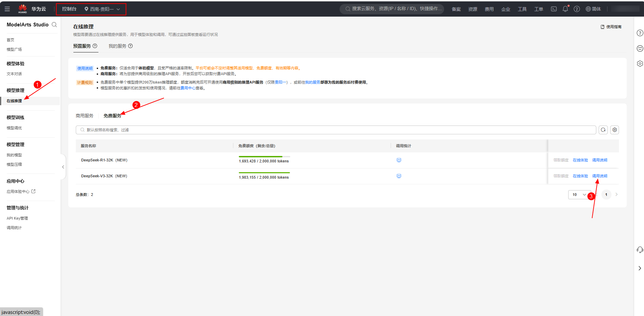This screenshot has height=316, width=644.
Task: Open the 资源 menu
Action: [x=473, y=9]
